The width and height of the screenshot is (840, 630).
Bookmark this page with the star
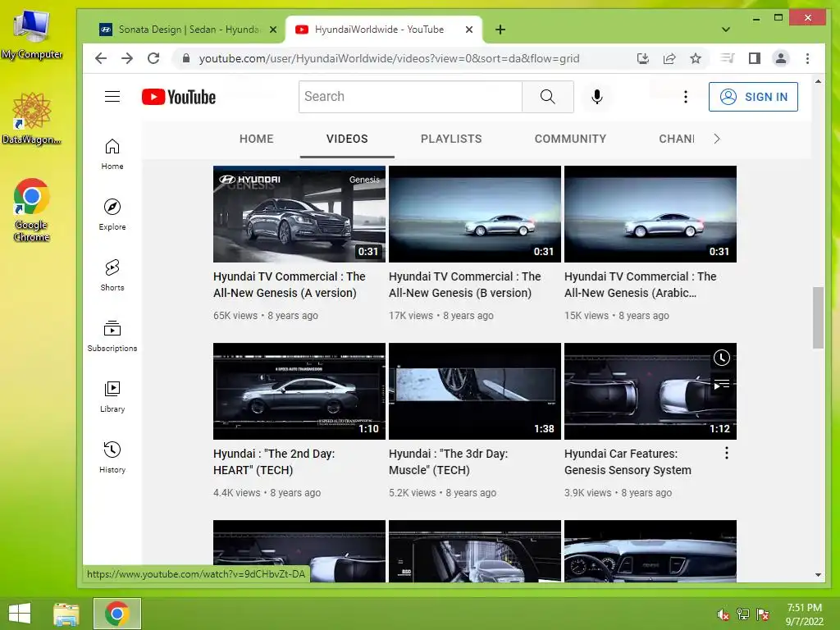point(696,58)
